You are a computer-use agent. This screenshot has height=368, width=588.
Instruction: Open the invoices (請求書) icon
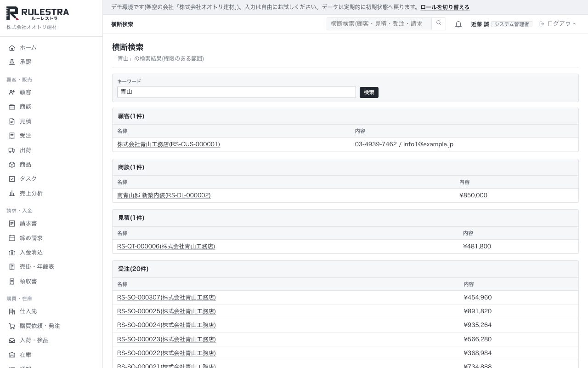(12, 224)
